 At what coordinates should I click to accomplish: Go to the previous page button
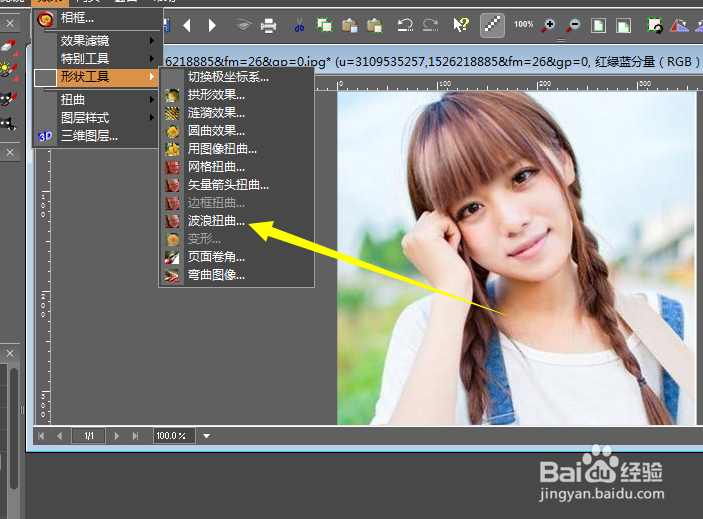[x=60, y=436]
